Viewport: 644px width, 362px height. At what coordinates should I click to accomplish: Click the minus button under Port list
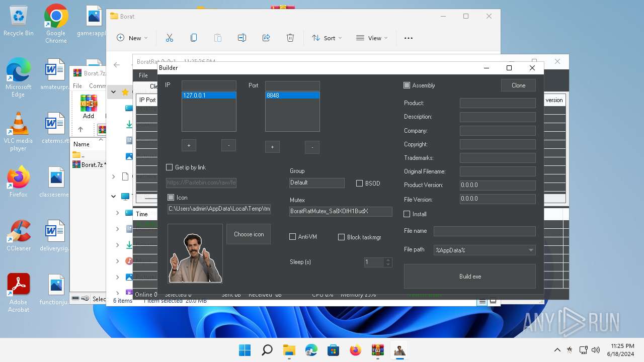click(312, 147)
